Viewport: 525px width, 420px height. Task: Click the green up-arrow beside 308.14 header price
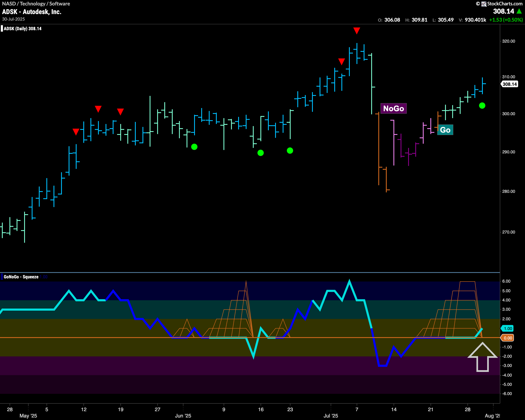pos(519,11)
